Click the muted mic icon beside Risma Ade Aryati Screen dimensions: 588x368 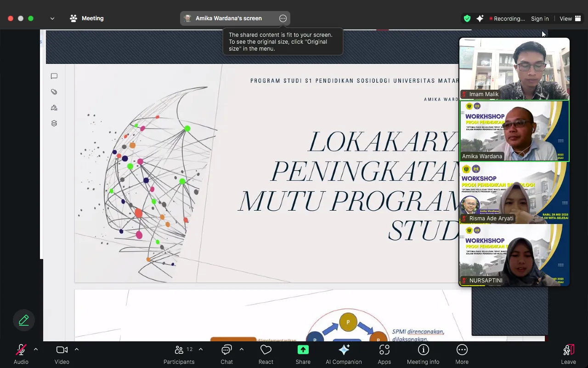[465, 218]
